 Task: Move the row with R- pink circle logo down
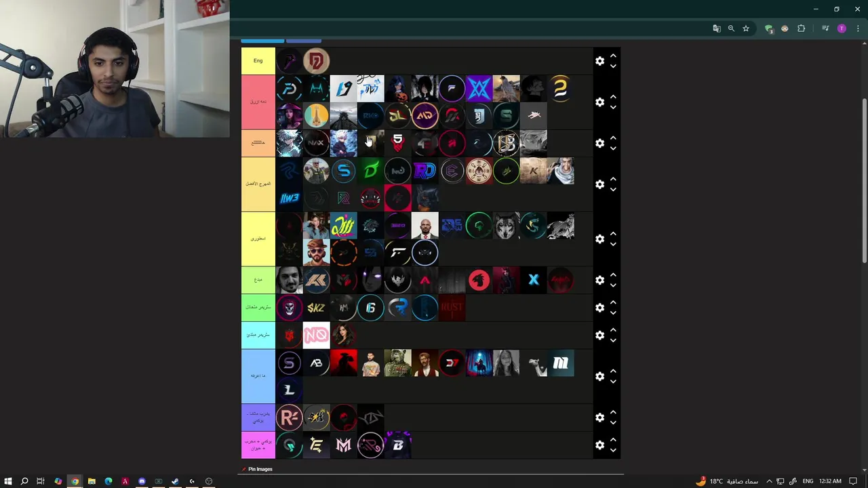click(613, 422)
